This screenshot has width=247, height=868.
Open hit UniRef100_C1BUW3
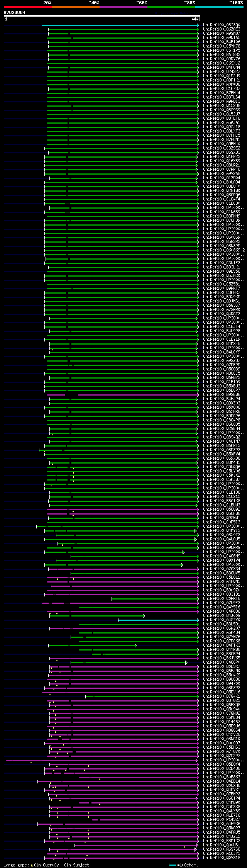click(222, 505)
